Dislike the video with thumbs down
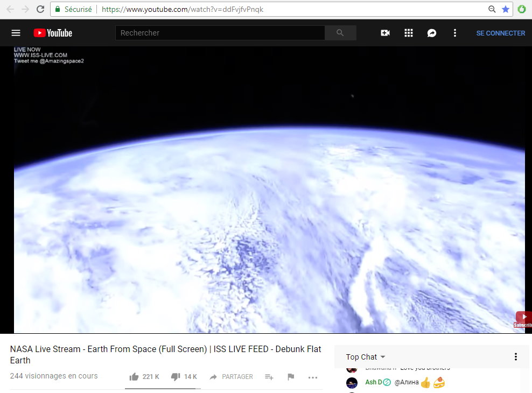This screenshot has width=532, height=393. [176, 377]
